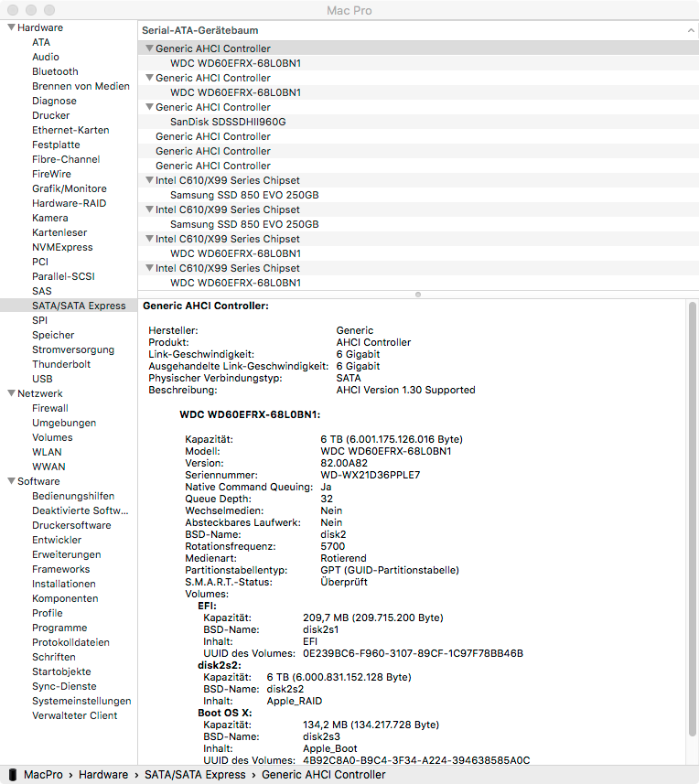Select SAS in the sidebar
Image resolution: width=699 pixels, height=784 pixels.
pyautogui.click(x=42, y=291)
